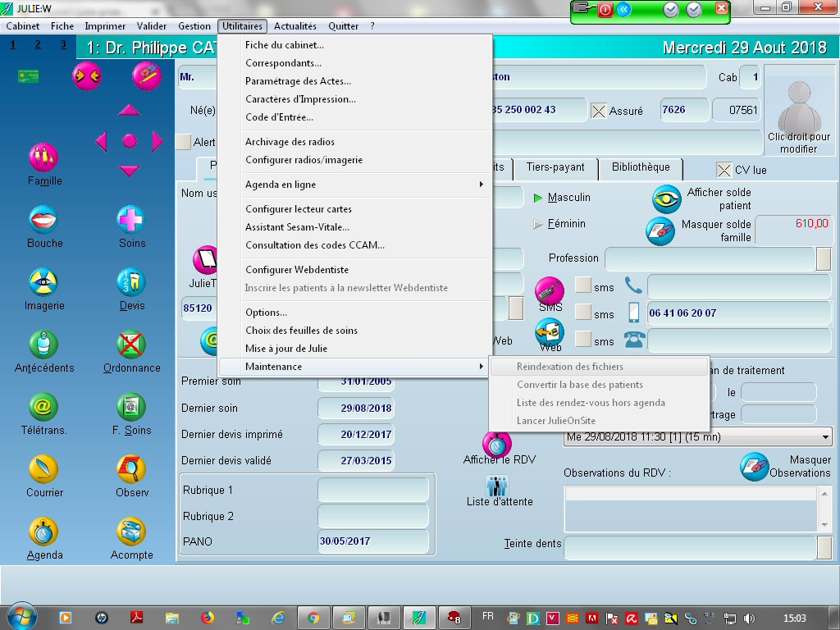Open the appointment date dropdown
Screen dimensions: 840x630
[x=825, y=437]
